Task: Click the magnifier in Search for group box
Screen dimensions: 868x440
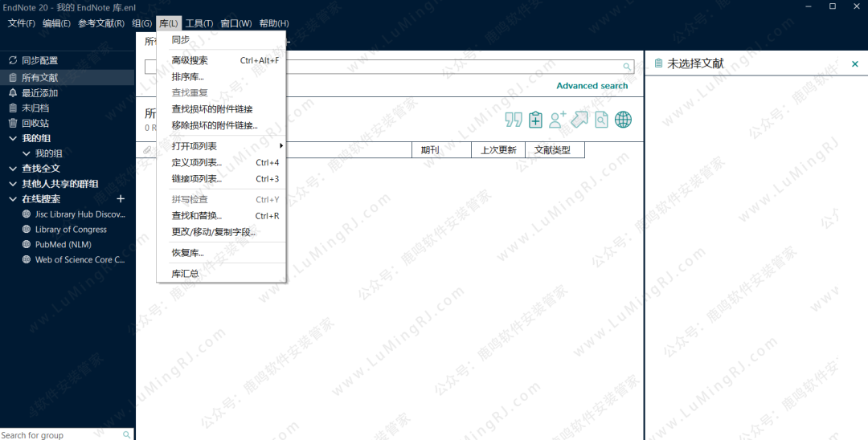Action: (127, 435)
